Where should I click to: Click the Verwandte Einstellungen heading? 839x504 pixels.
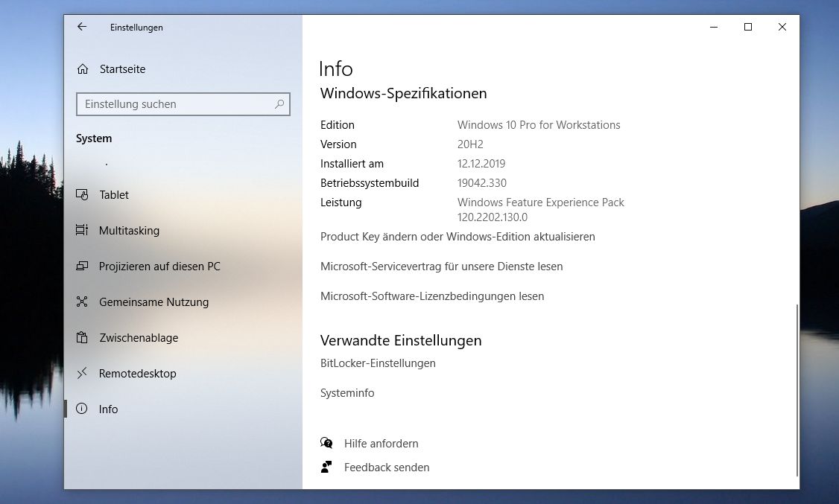click(401, 340)
